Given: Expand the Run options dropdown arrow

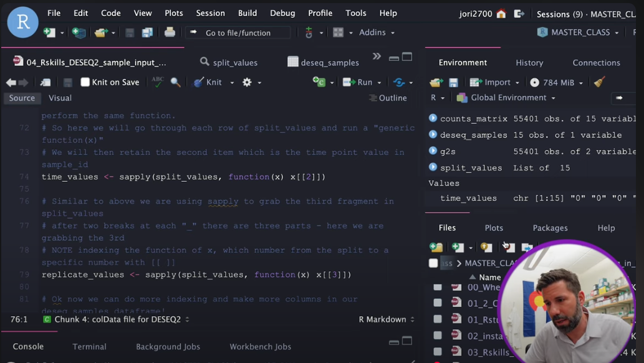Looking at the screenshot, I should 379,83.
